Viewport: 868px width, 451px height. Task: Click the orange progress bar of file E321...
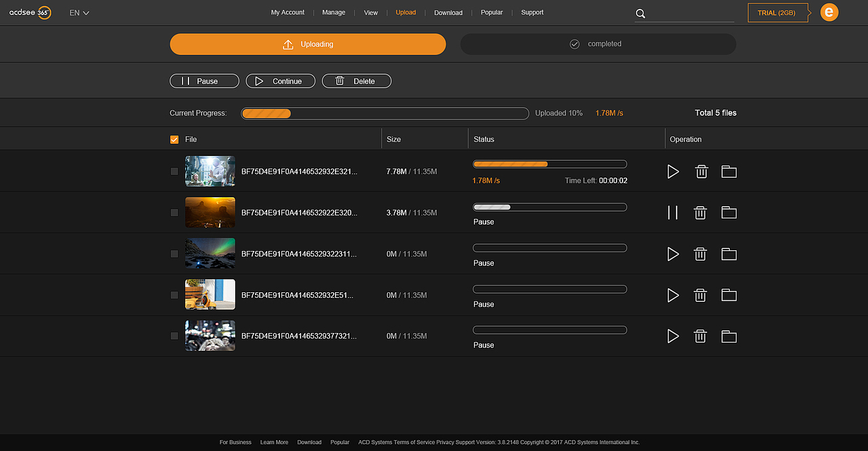(x=550, y=164)
